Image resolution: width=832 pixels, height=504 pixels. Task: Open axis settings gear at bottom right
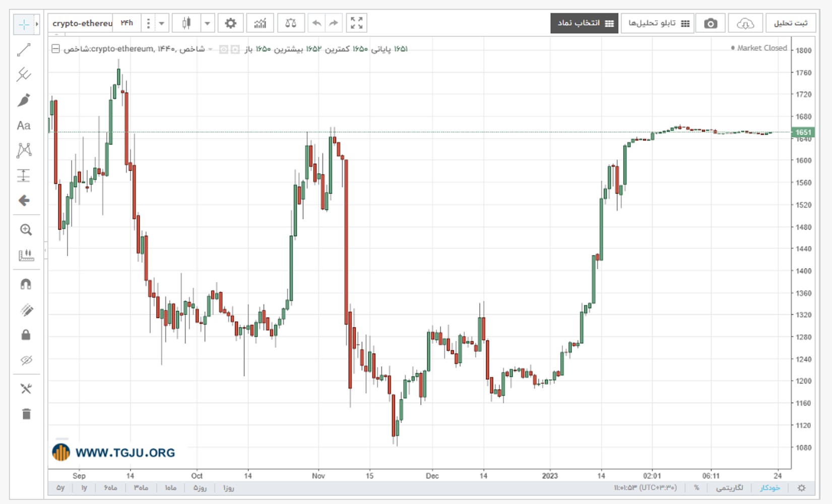(x=802, y=488)
